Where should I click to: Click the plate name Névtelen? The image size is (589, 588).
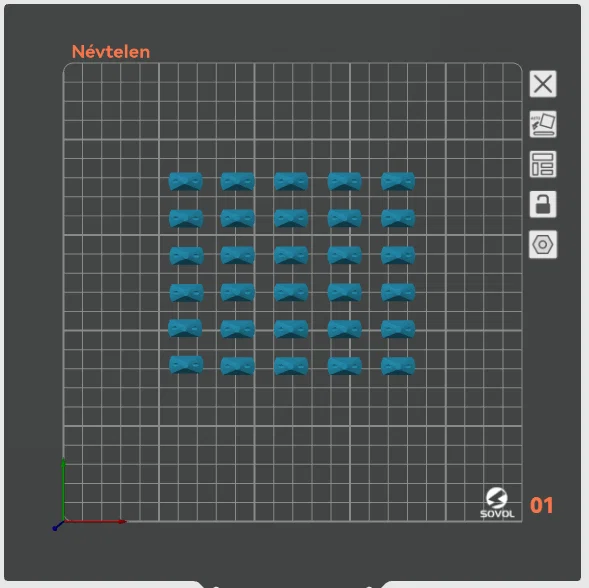[x=111, y=52]
